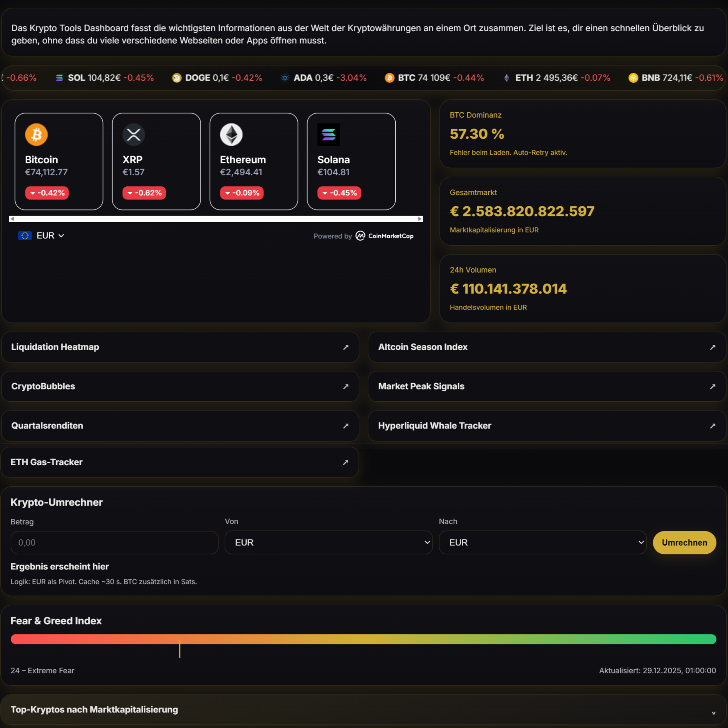Click the CoinMarketCap logo
The height and width of the screenshot is (728, 728).
(384, 236)
